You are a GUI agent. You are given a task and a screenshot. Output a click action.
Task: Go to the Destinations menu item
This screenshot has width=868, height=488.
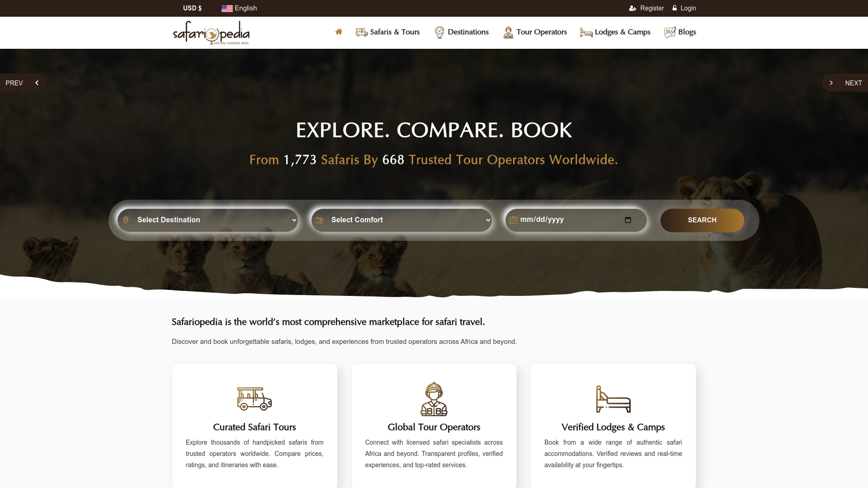pyautogui.click(x=468, y=32)
